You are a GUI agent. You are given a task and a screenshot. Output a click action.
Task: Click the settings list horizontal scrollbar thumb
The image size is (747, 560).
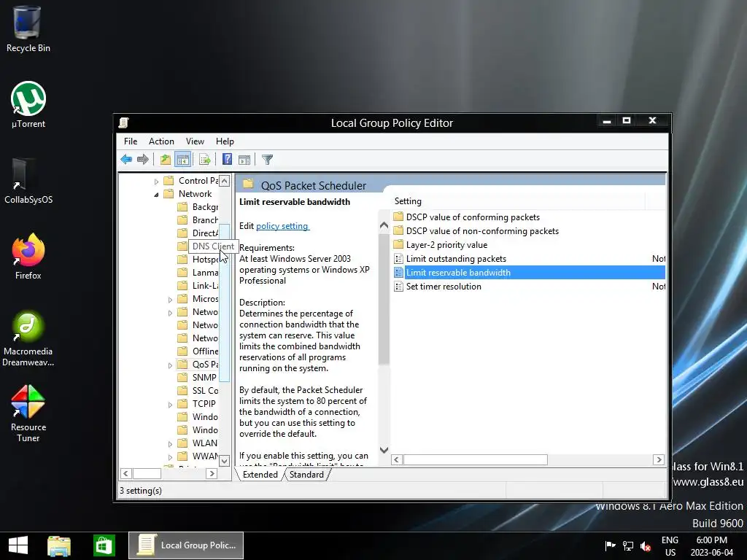476,459
